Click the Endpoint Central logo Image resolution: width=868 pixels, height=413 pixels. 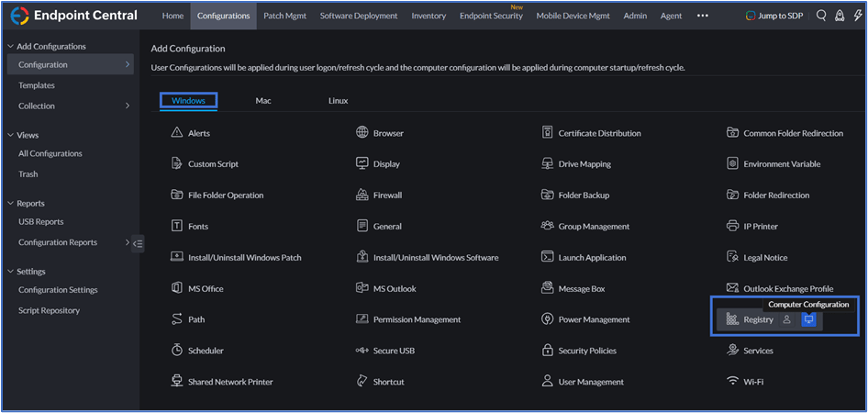pyautogui.click(x=74, y=16)
